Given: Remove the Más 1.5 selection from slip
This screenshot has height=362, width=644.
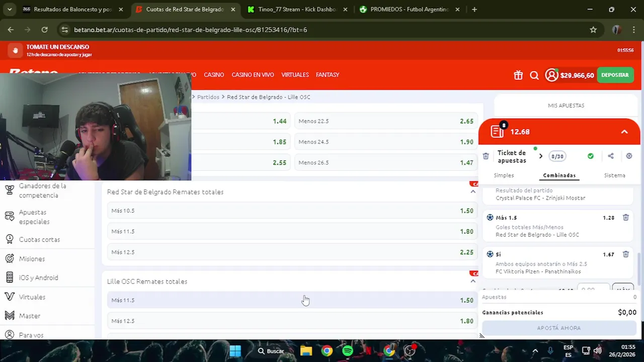Looking at the screenshot, I should coord(626,218).
